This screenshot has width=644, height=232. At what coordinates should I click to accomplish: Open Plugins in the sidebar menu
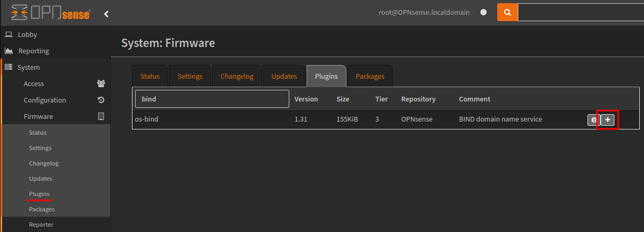point(40,194)
